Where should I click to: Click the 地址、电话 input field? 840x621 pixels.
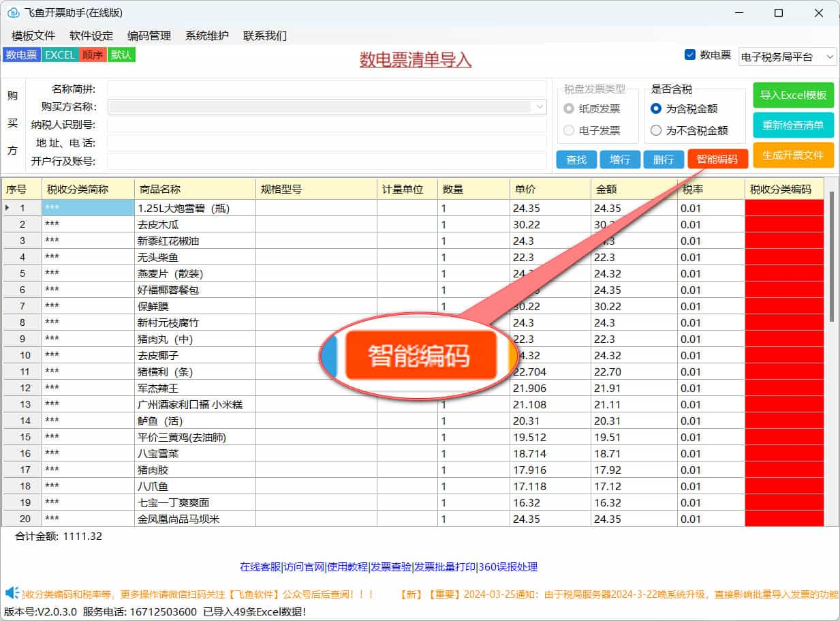point(327,142)
